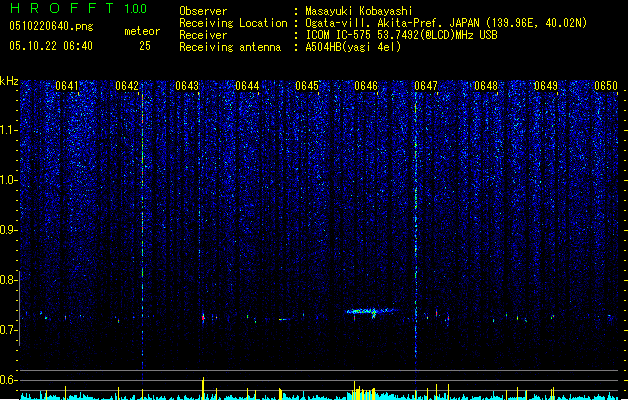This screenshot has height=400, width=629.
Task: Click the observer name Masayuki Kobayashi
Action: [359, 11]
